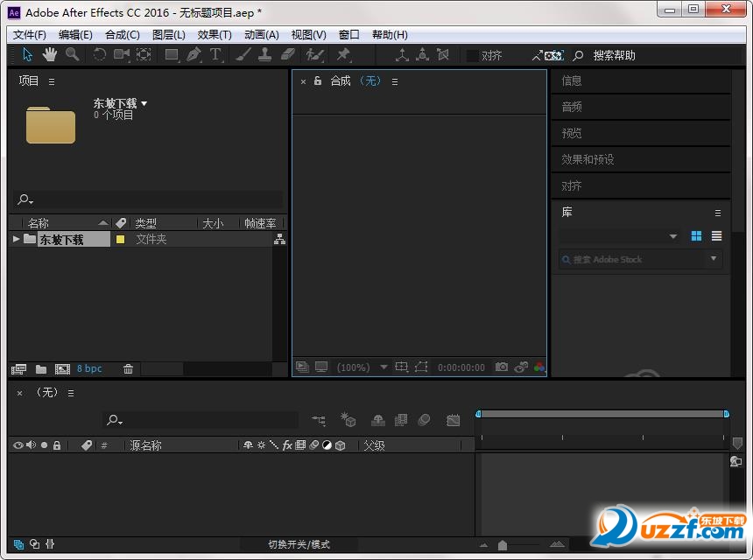Select the Clone Stamp tool
This screenshot has height=560, width=753.
click(x=264, y=54)
